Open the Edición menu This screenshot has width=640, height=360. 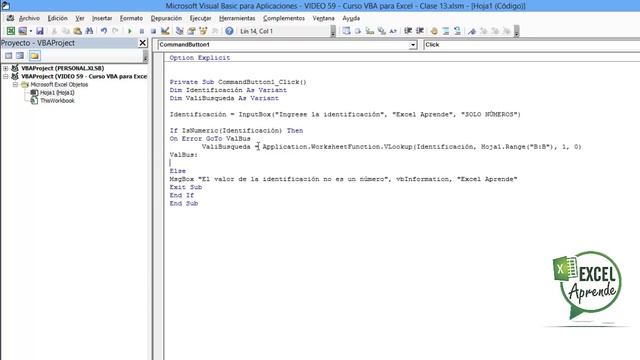58,18
